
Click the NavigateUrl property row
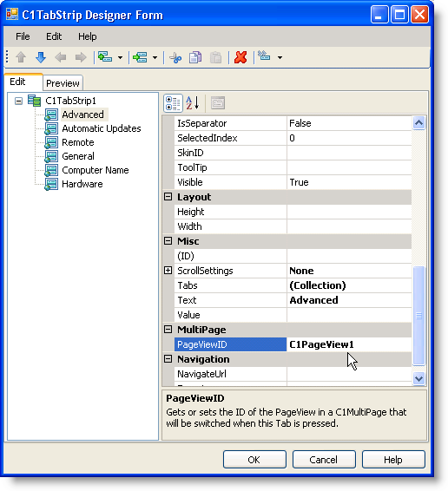293,374
